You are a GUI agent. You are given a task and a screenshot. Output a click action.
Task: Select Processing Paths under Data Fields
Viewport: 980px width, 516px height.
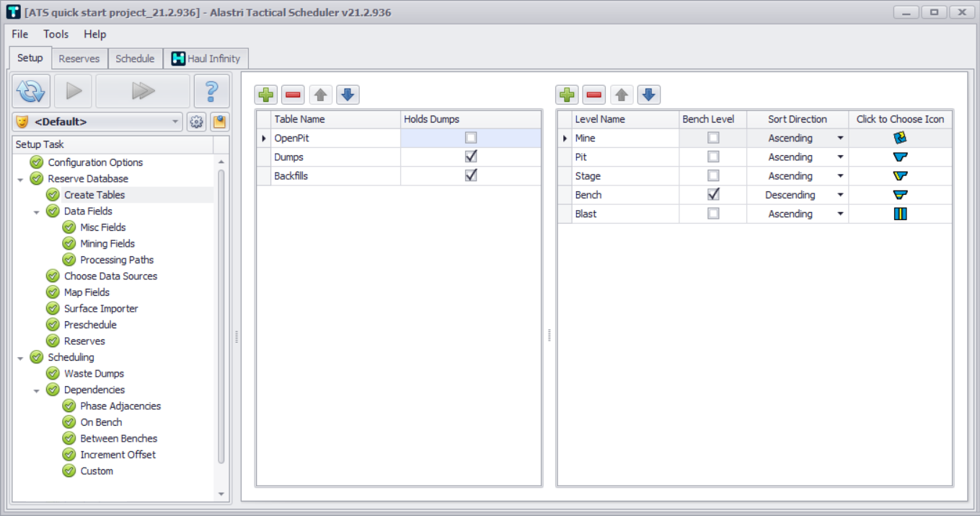coord(118,259)
